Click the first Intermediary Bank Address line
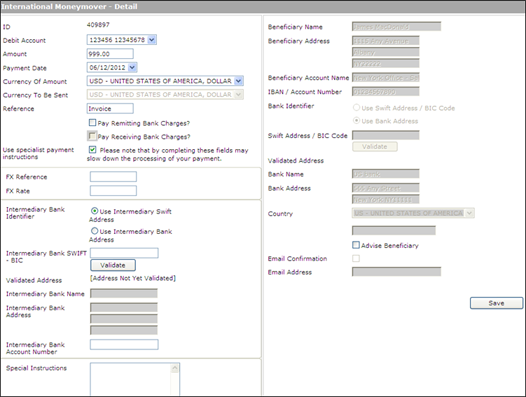Image resolution: width=526 pixels, height=397 pixels. [124, 307]
